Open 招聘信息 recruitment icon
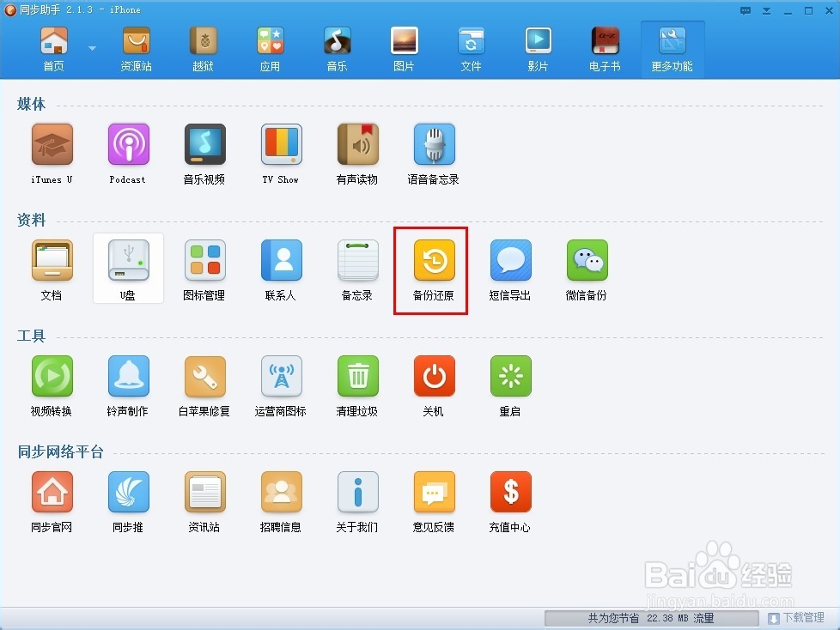This screenshot has width=840, height=630. click(x=282, y=492)
